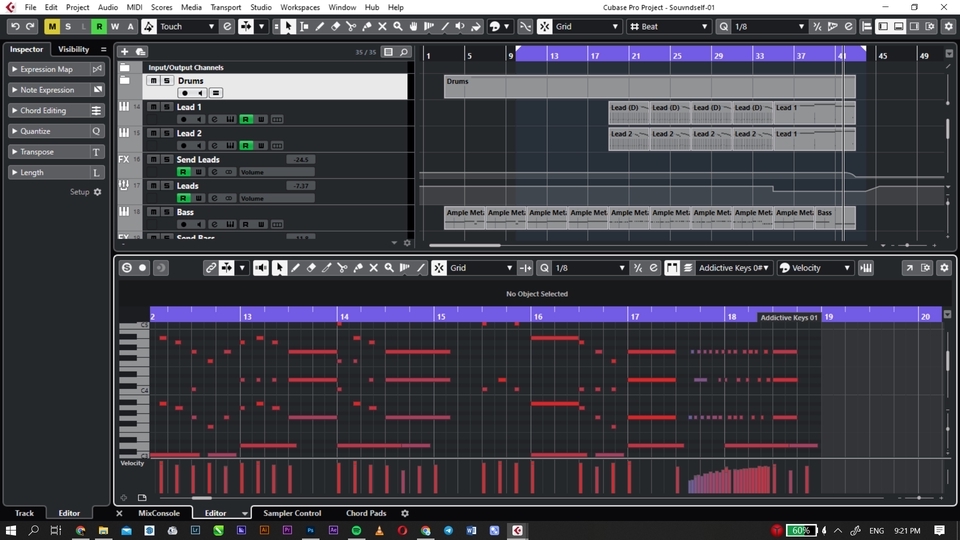Select the Mute X tool in main toolbar
Image resolution: width=960 pixels, height=540 pixels.
pyautogui.click(x=382, y=26)
